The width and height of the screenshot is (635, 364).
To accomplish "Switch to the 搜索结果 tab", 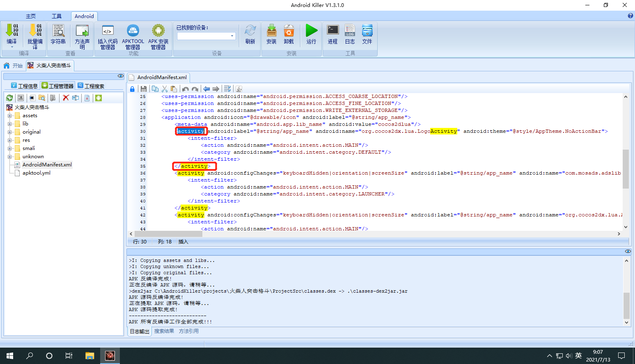I will [164, 331].
